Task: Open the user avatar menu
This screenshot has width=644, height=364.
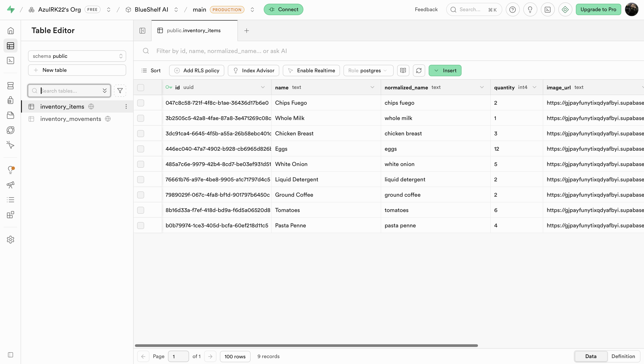Action: coord(632,9)
